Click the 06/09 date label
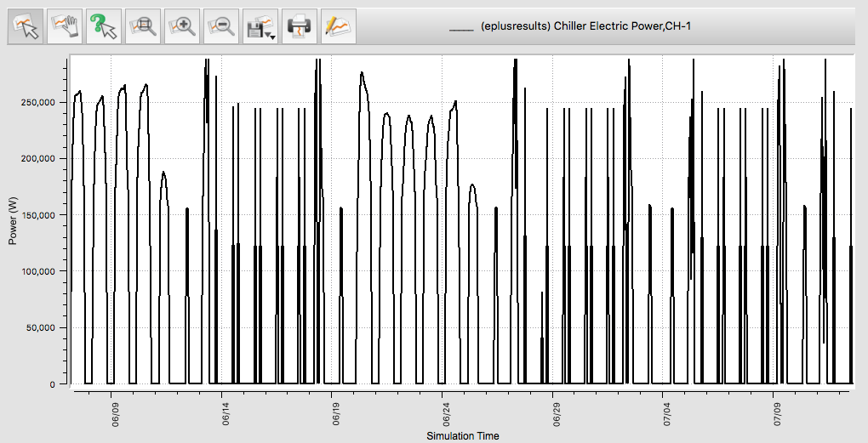Viewport: 868px width, 443px height. point(116,414)
